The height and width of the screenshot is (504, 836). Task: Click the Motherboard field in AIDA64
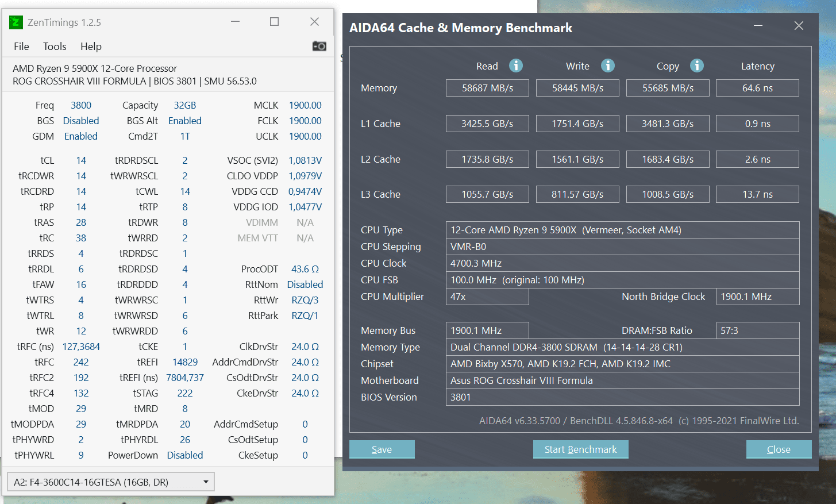tap(622, 380)
